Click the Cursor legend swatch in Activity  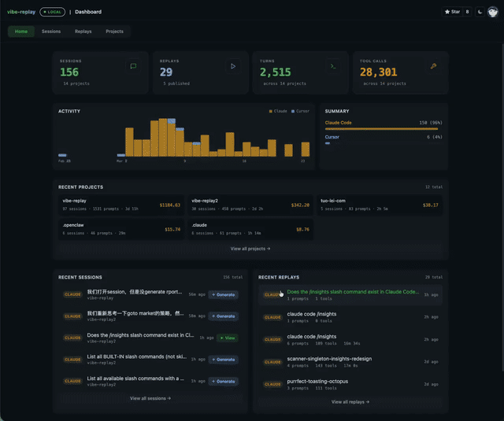[x=293, y=111]
